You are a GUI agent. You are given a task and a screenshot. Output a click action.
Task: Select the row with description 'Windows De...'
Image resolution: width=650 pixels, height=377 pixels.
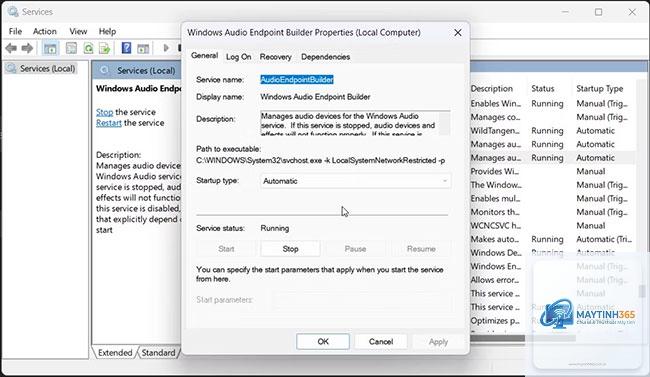coord(553,253)
